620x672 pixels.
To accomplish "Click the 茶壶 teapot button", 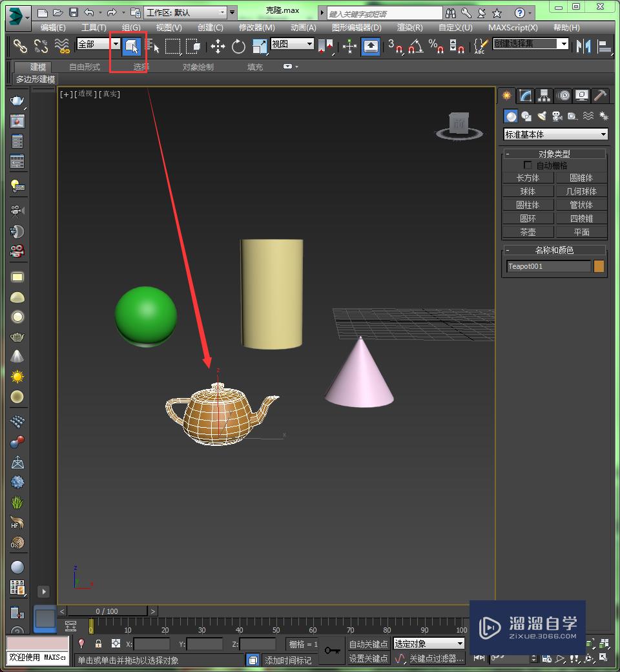I will (x=528, y=232).
